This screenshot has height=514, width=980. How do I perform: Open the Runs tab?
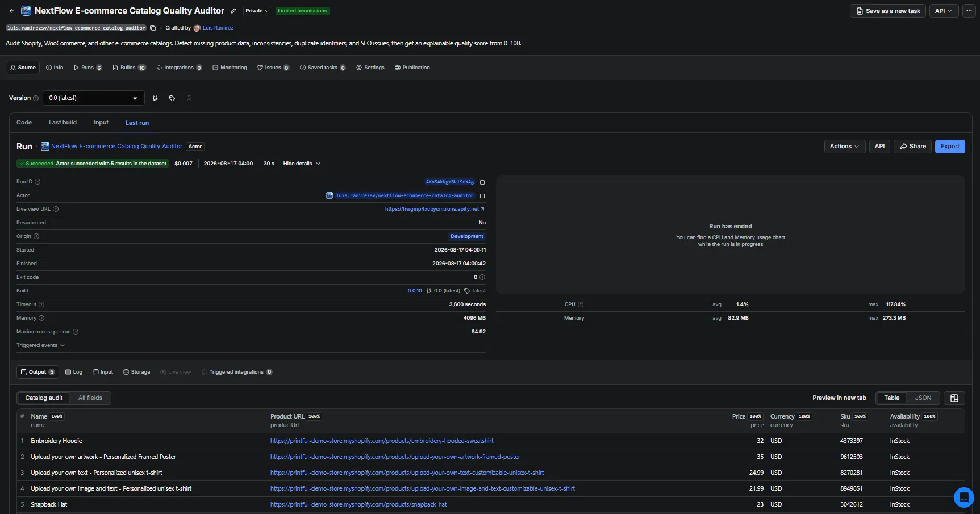pos(87,68)
